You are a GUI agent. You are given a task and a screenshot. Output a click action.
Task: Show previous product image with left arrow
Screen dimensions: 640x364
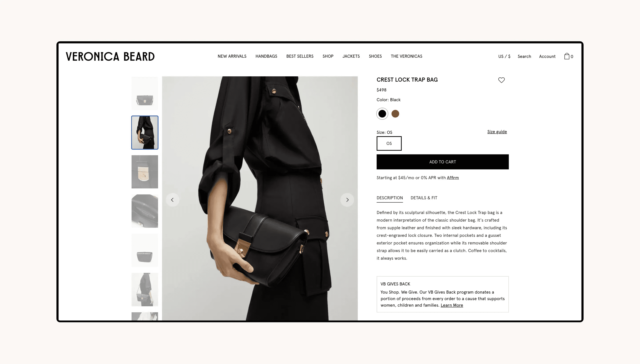tap(172, 200)
